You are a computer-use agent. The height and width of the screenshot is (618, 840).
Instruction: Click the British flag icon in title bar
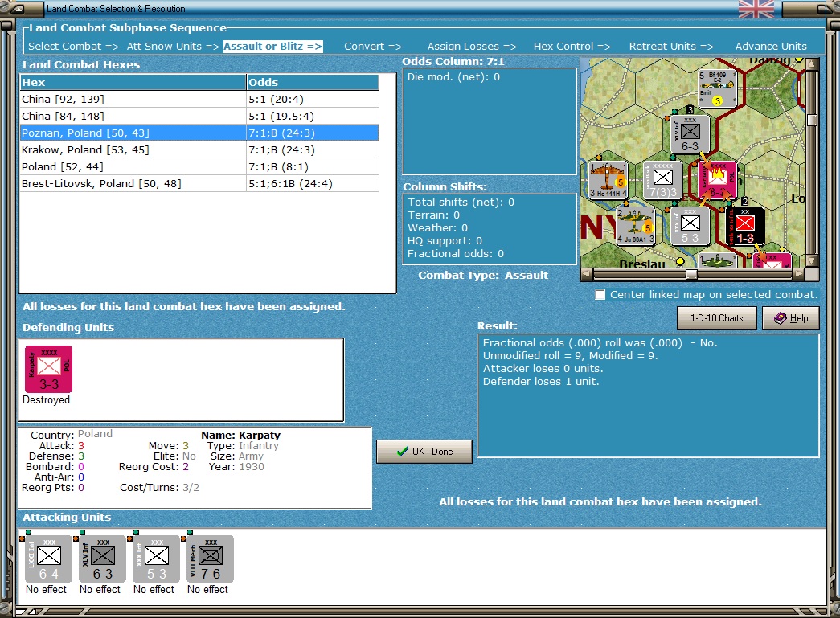click(756, 9)
